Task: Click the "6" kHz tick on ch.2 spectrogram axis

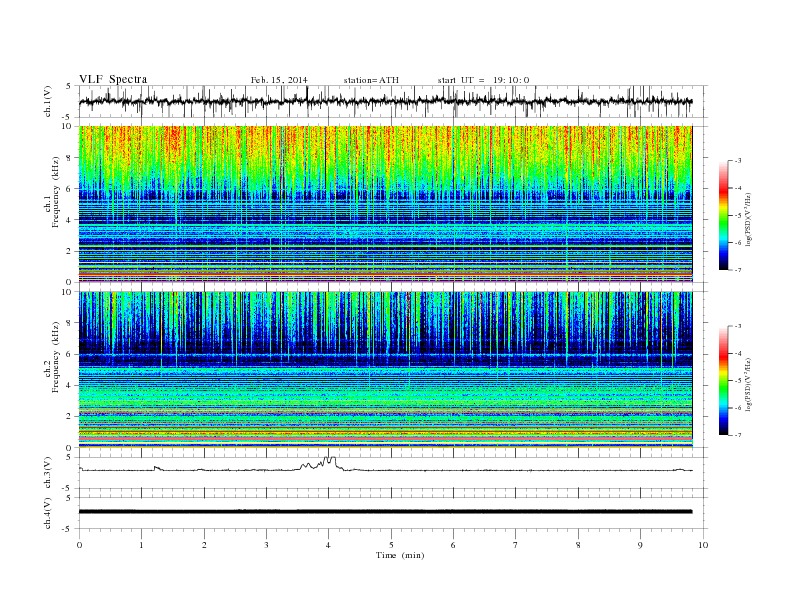Action: coord(70,354)
